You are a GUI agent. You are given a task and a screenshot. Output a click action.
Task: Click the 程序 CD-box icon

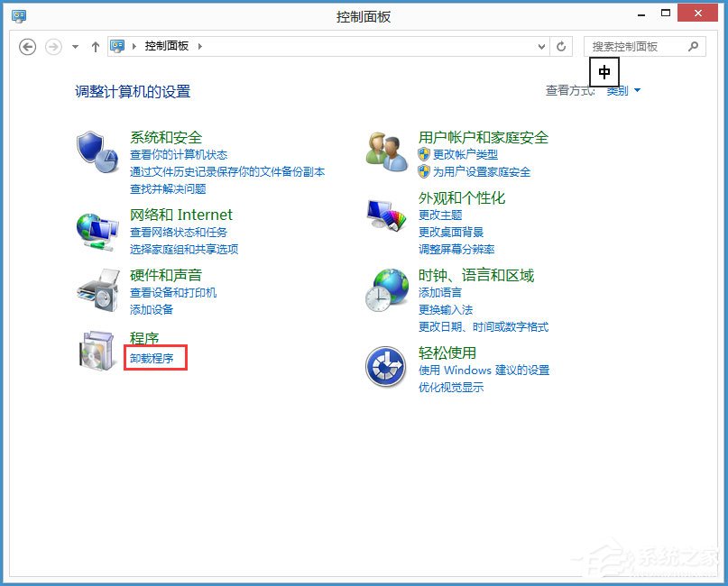[x=97, y=352]
